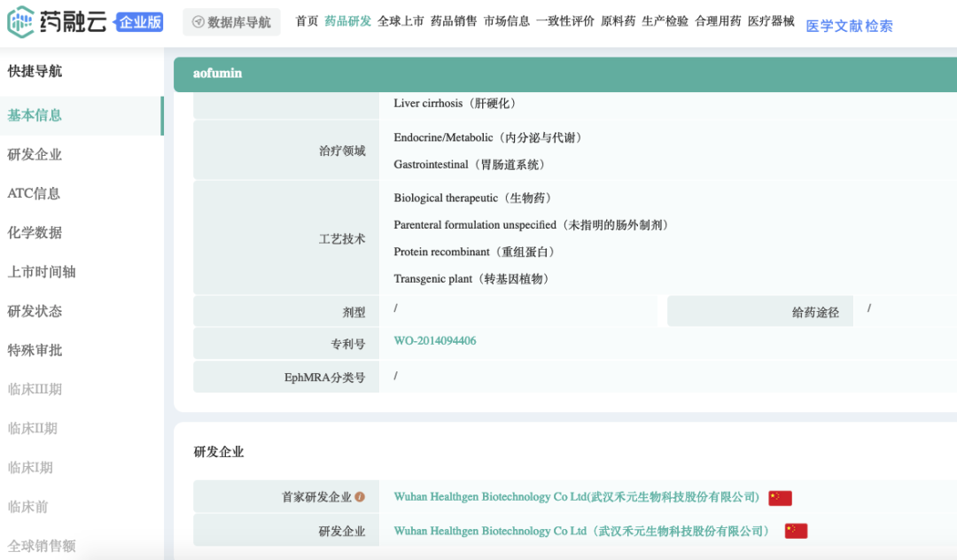Open patent WO-2014094406 link
The image size is (957, 560).
click(x=435, y=341)
